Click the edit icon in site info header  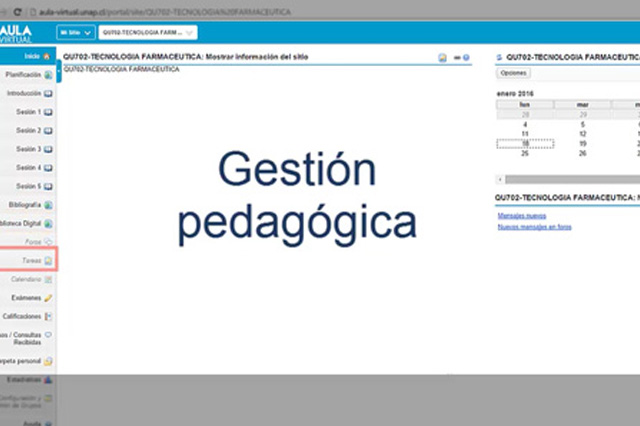(x=443, y=58)
